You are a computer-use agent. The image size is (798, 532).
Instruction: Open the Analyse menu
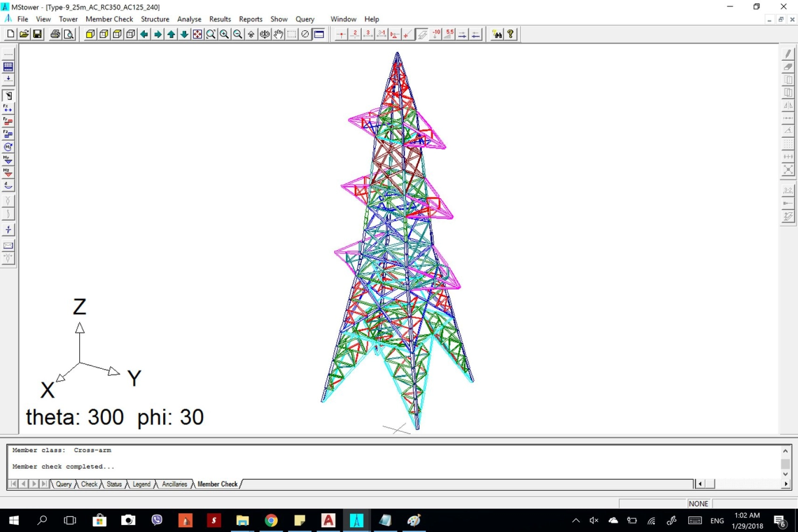tap(189, 19)
